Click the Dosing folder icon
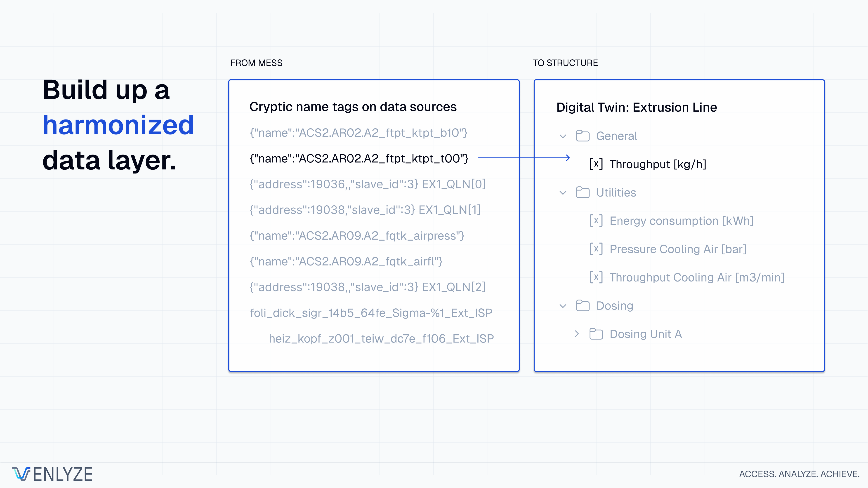868x488 pixels. coord(583,305)
